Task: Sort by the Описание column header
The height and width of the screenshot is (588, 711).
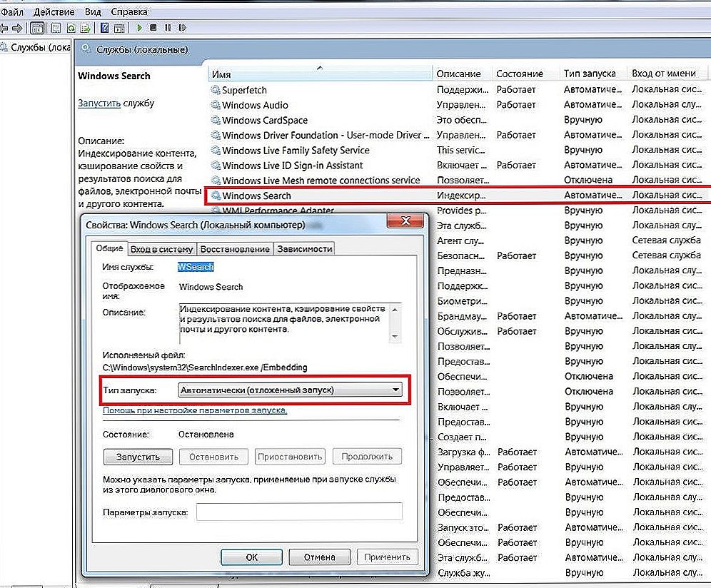Action: (462, 73)
